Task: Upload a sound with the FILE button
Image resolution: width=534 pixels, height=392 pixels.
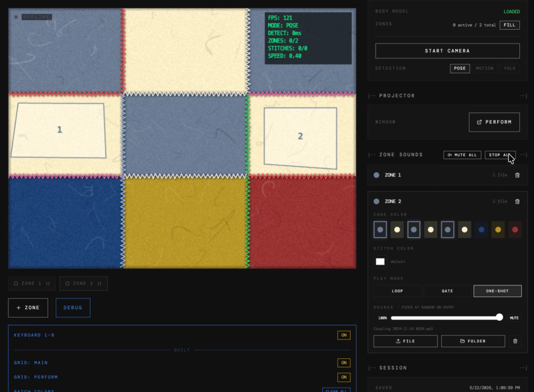Action: tap(405, 341)
